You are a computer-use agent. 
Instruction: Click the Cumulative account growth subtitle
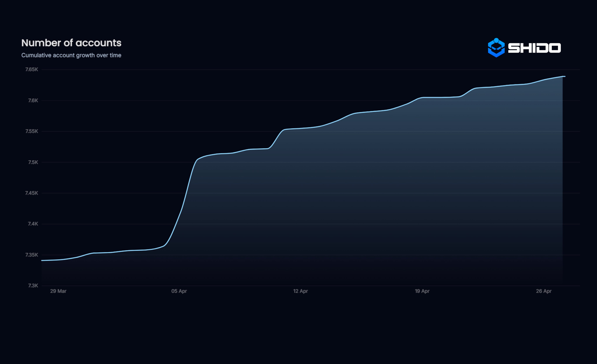pos(71,55)
